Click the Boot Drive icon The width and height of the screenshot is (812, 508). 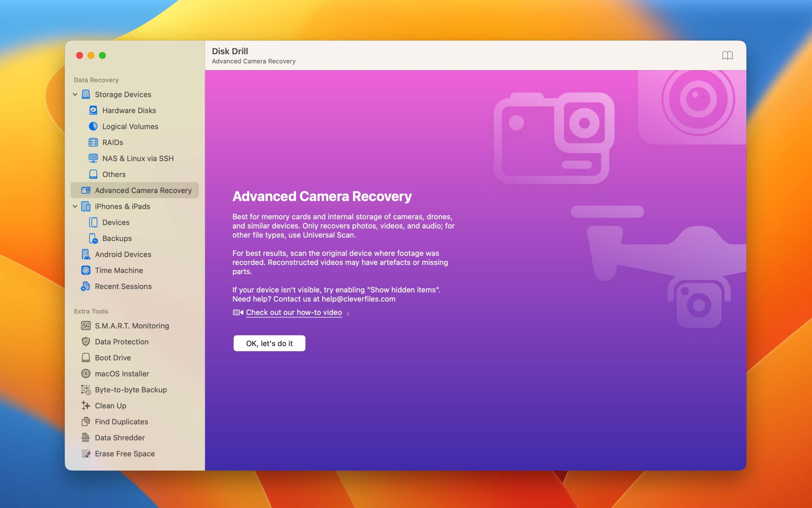pos(86,358)
